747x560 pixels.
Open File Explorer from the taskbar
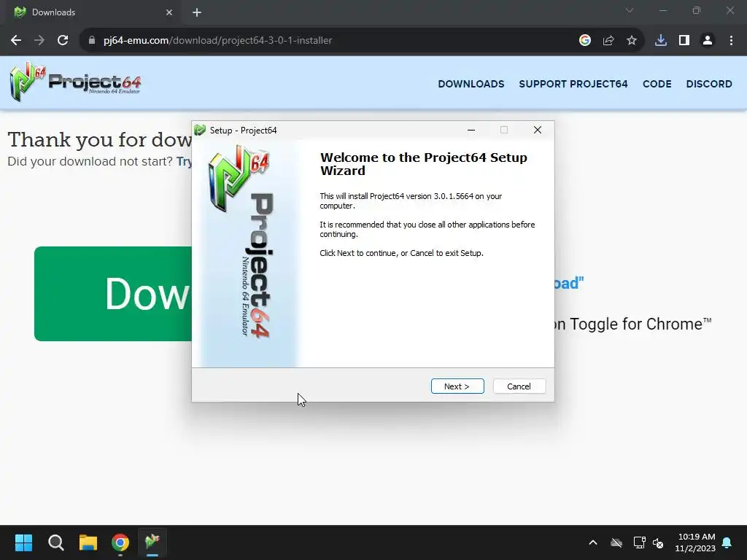pos(88,542)
